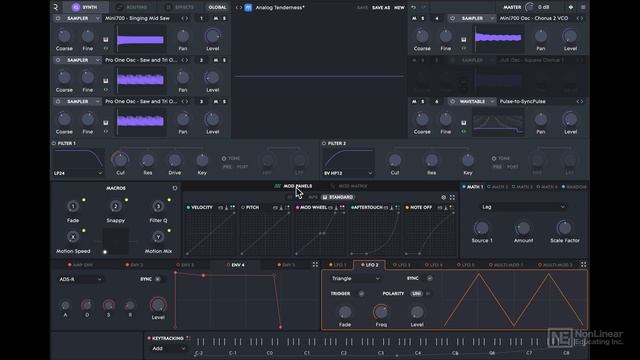Solo oscillator 3 with its S button

click(x=224, y=102)
